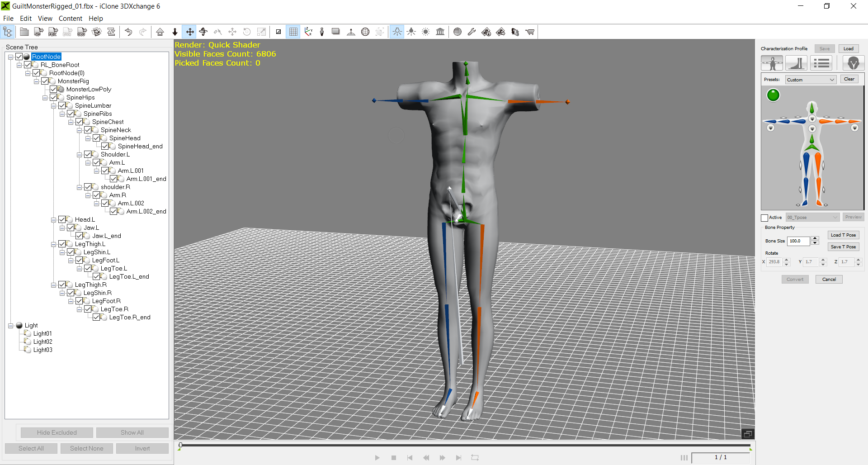The height and width of the screenshot is (465, 868).
Task: Uncheck the RootNode checkbox
Action: (19, 57)
